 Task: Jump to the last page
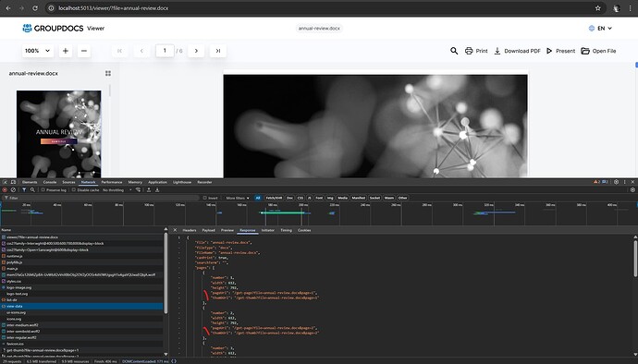(x=218, y=51)
